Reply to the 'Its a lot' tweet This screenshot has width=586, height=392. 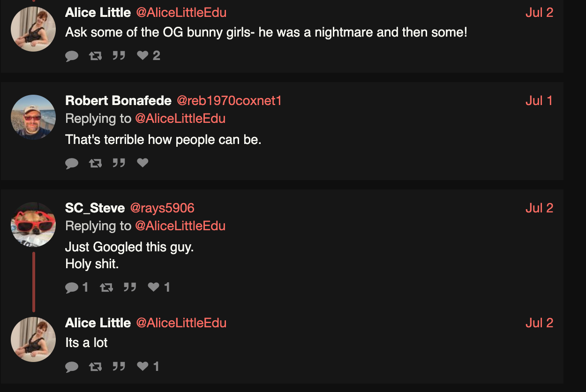(72, 366)
